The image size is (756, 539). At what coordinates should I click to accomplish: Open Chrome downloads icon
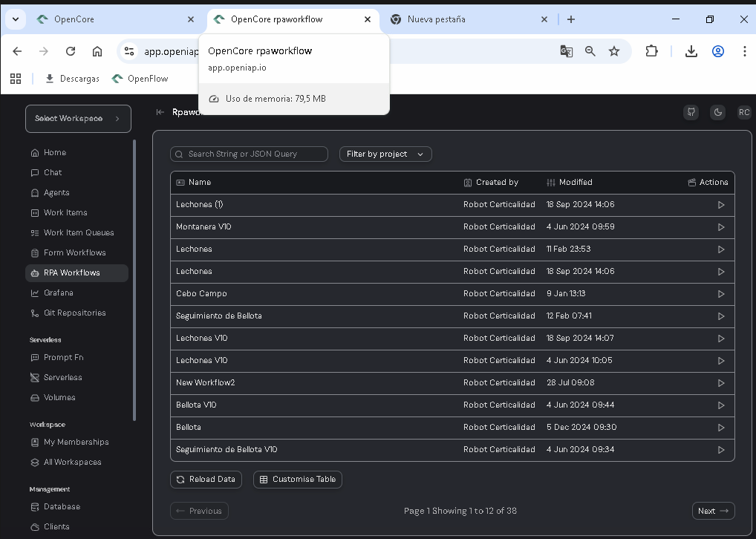(691, 51)
